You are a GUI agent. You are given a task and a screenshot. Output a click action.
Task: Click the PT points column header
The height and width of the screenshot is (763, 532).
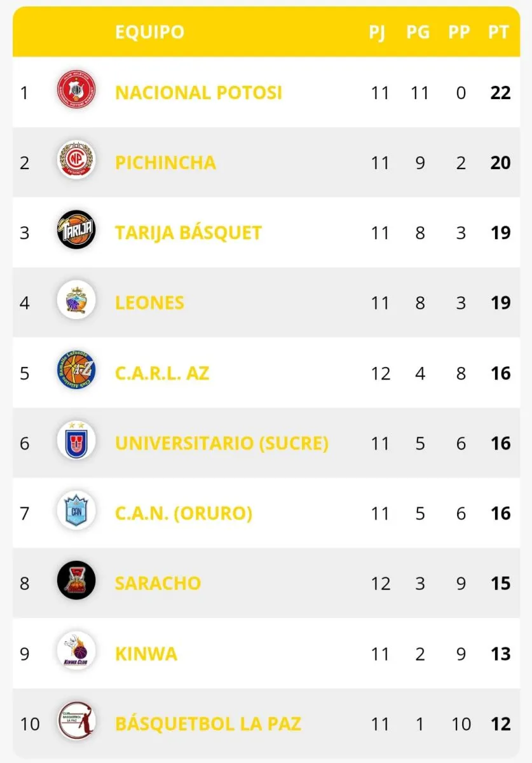[498, 32]
